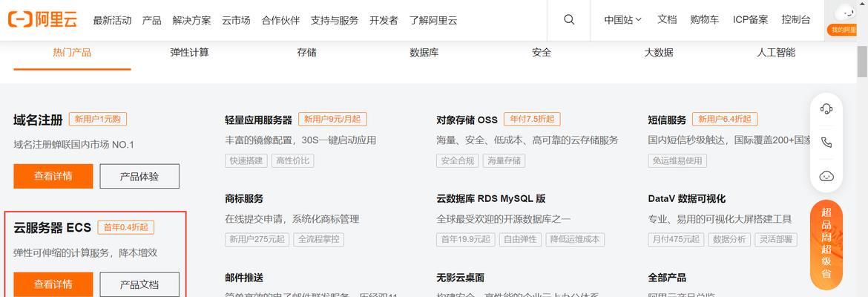The height and width of the screenshot is (297, 868).
Task: Open the 对象存储 OSS product
Action: point(467,120)
